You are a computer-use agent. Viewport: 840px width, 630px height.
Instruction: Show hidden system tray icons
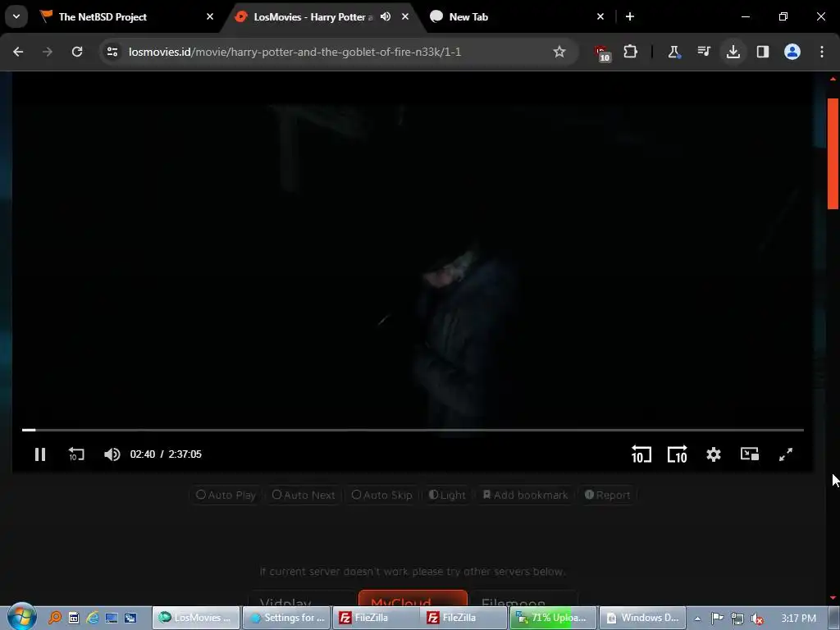coord(697,619)
